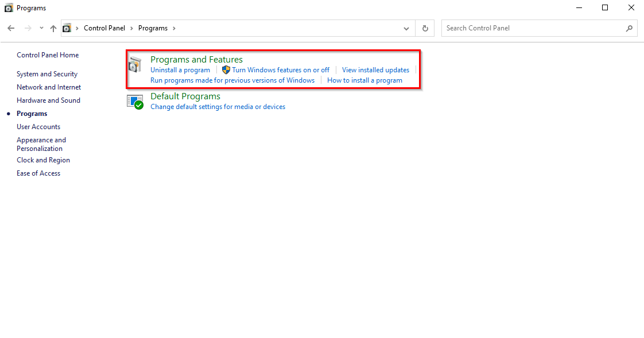The height and width of the screenshot is (338, 644).
Task: Open User Accounts category
Action: (x=38, y=126)
